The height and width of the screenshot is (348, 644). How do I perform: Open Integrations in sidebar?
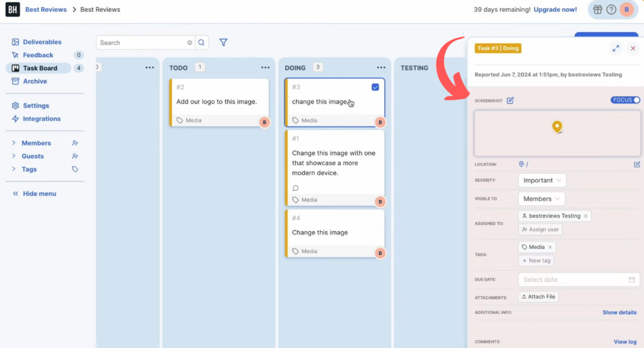click(x=36, y=119)
